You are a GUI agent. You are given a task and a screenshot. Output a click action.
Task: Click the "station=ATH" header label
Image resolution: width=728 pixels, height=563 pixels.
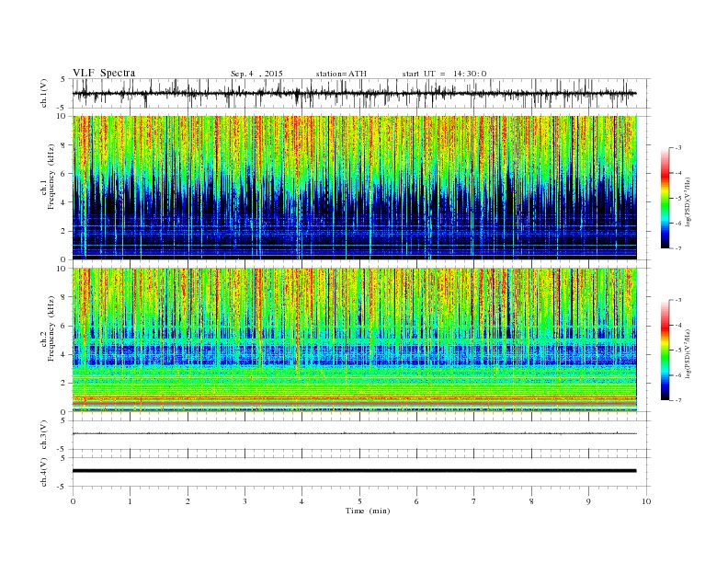coord(341,74)
